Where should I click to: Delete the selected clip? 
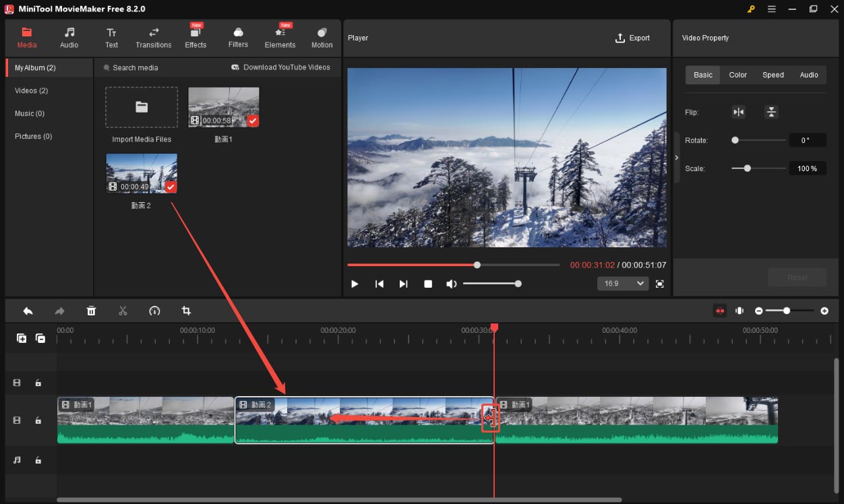pyautogui.click(x=91, y=311)
